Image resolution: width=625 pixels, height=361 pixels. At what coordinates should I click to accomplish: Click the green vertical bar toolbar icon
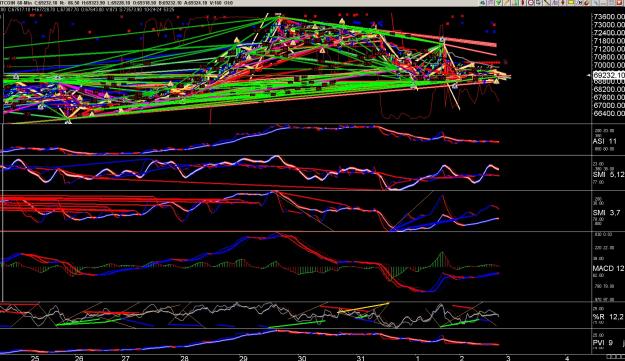516,2
